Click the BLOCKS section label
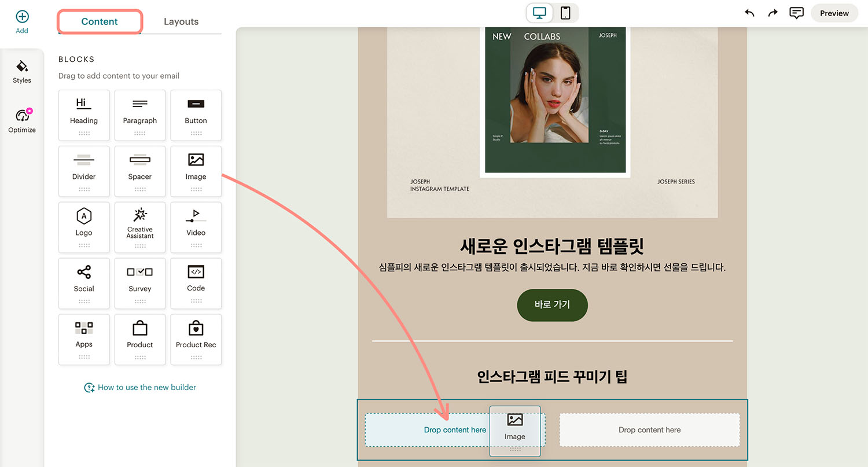 point(76,59)
